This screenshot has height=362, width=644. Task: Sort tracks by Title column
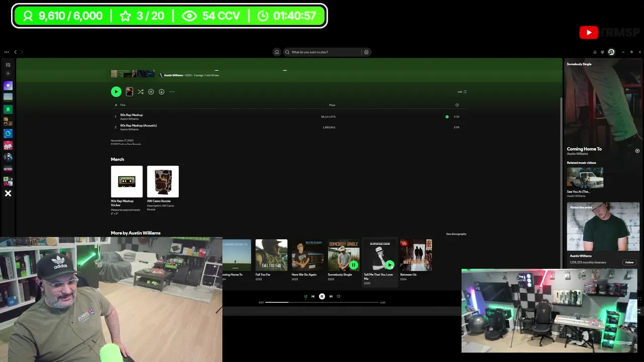123,105
